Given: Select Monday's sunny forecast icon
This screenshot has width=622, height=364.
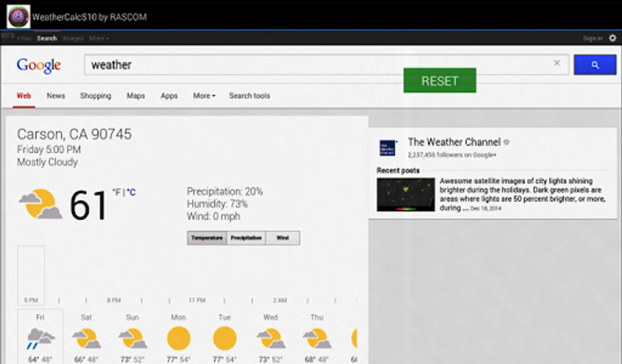Looking at the screenshot, I should click(179, 338).
